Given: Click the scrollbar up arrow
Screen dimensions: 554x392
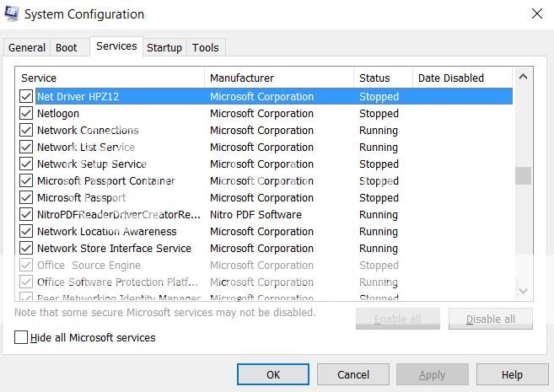Looking at the screenshot, I should click(x=524, y=76).
